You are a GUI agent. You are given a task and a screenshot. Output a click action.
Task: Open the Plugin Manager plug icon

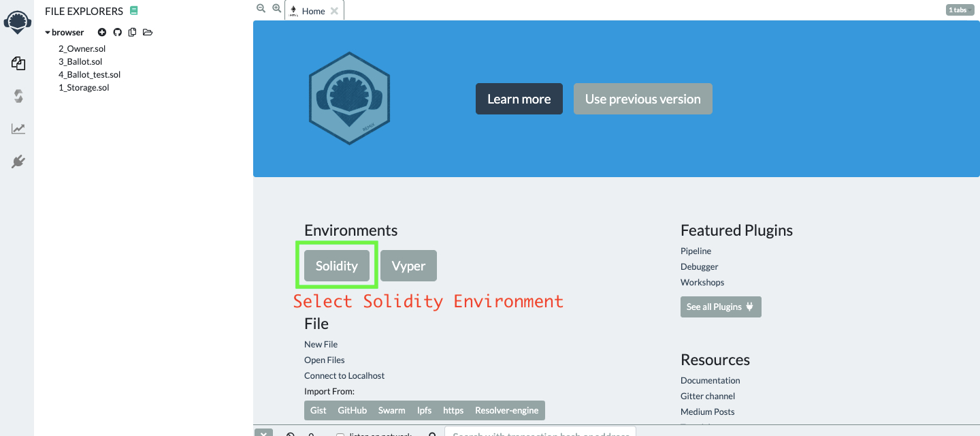(x=18, y=161)
